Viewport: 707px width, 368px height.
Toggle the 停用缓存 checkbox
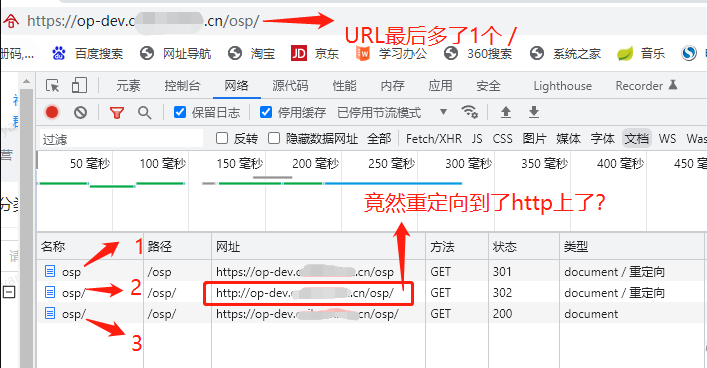tap(266, 112)
